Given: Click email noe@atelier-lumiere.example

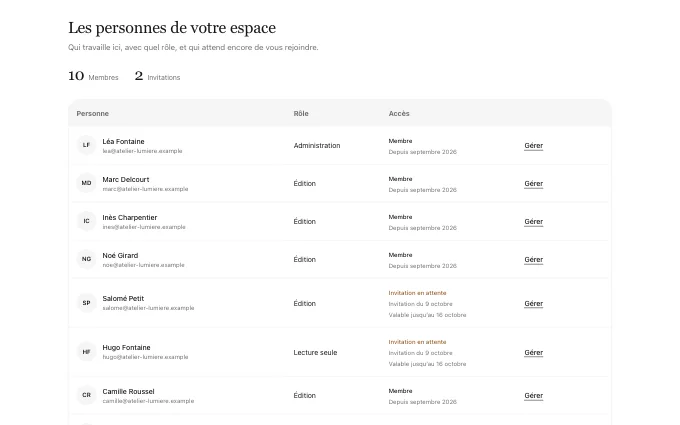Looking at the screenshot, I should pyautogui.click(x=144, y=265).
